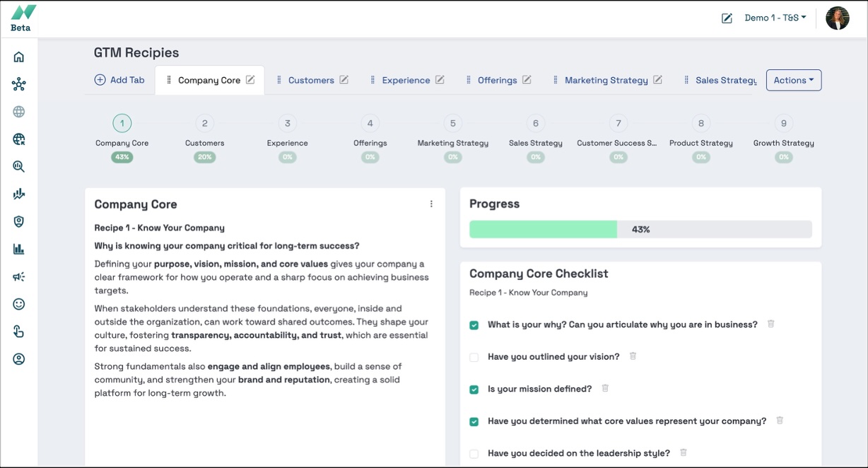Image resolution: width=868 pixels, height=468 pixels.
Task: Click edit pencil icon on Customers tab
Action: pos(344,80)
